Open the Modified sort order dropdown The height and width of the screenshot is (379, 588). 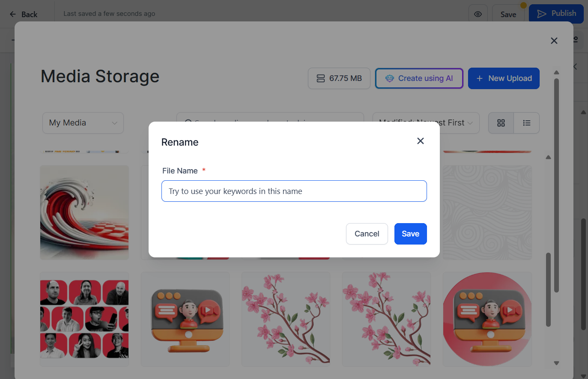click(426, 123)
